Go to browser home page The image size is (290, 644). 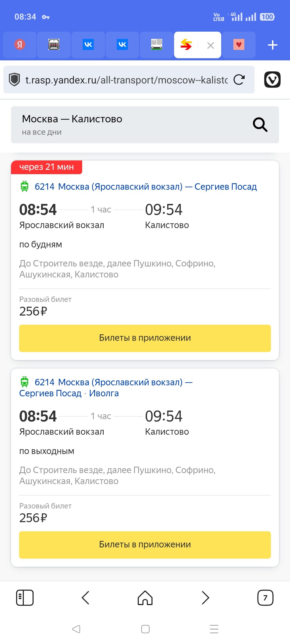[145, 598]
